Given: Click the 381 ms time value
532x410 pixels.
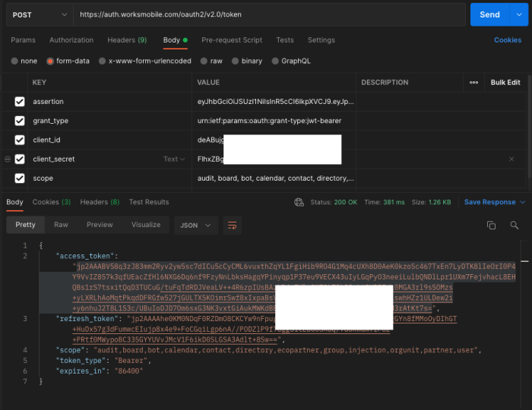Looking at the screenshot, I should [x=394, y=202].
